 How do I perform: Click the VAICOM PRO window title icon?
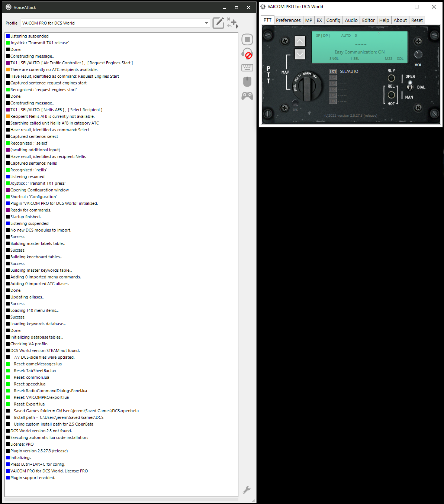click(263, 7)
